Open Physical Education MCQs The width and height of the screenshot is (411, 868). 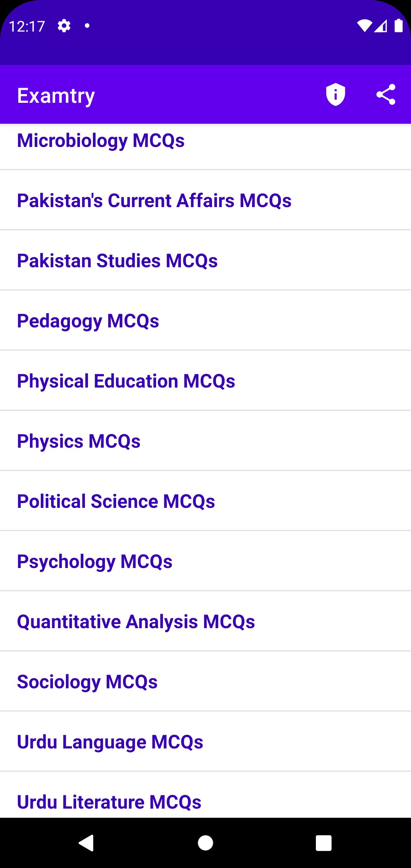(x=126, y=381)
